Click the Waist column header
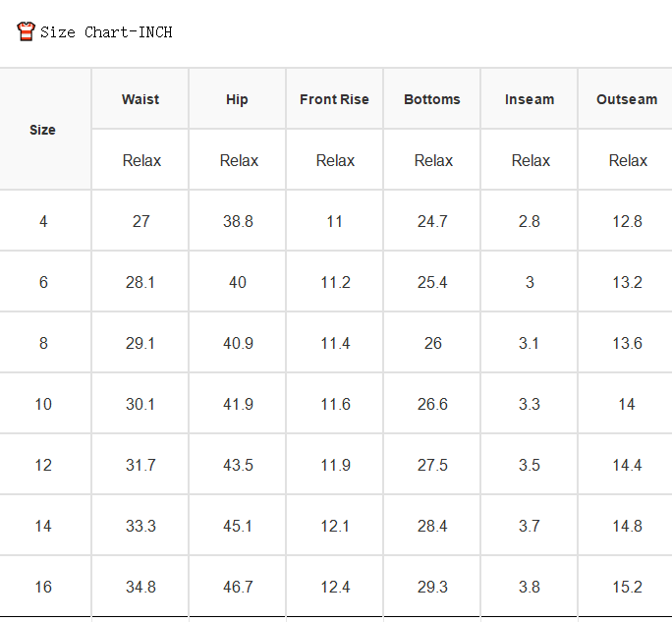The image size is (672, 622). (x=140, y=99)
